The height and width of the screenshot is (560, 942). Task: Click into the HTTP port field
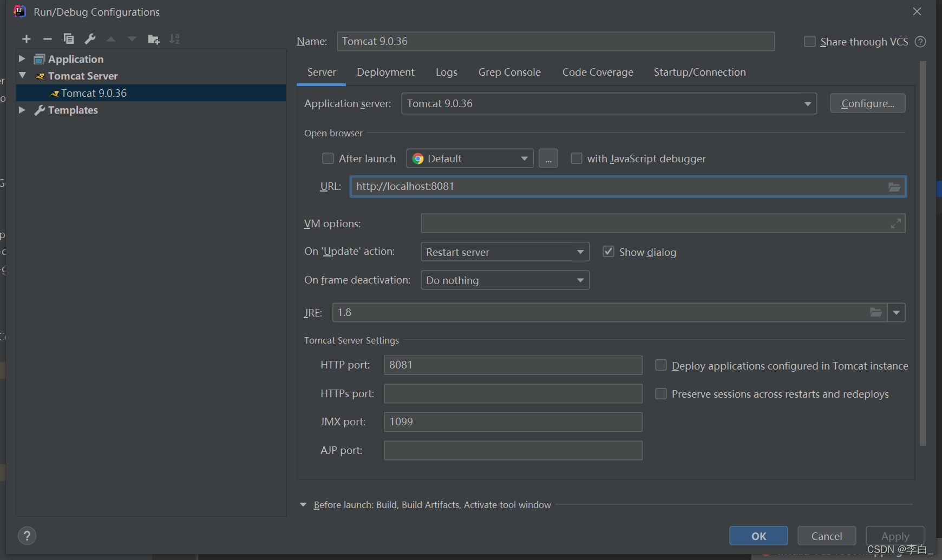513,365
